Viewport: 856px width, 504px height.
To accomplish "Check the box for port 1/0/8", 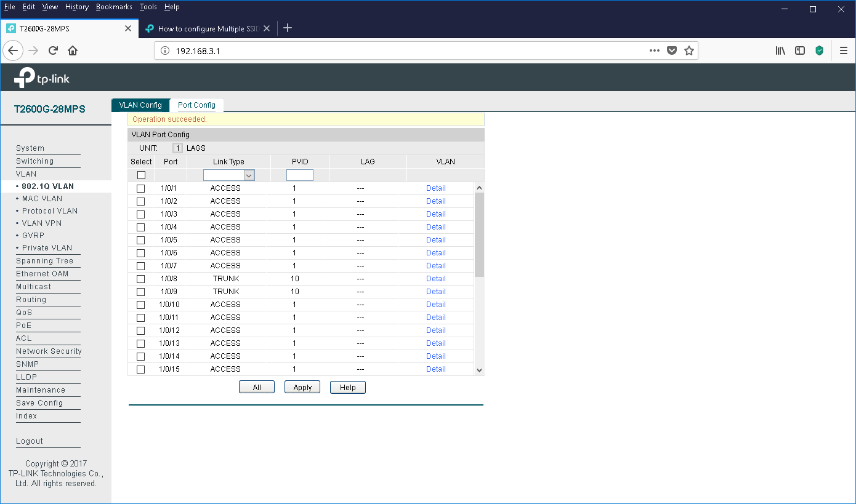I will click(x=141, y=279).
